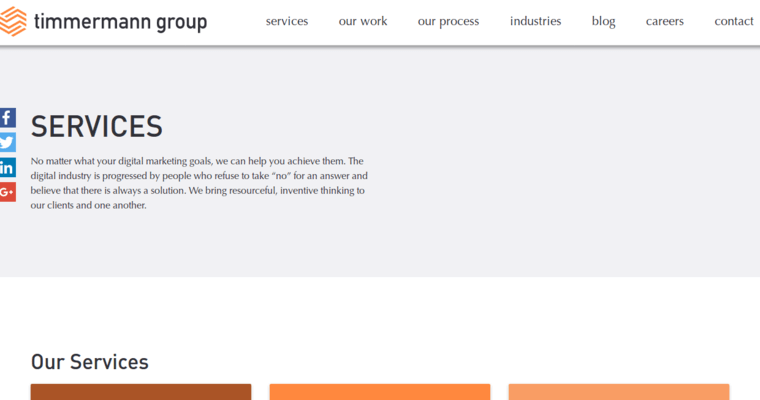Viewport: 760px width, 400px height.
Task: Open the careers page
Action: [x=665, y=21]
